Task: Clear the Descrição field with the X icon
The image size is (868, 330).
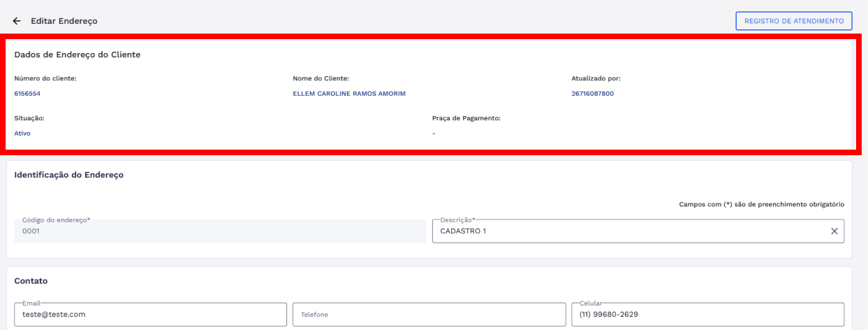Action: coord(834,231)
